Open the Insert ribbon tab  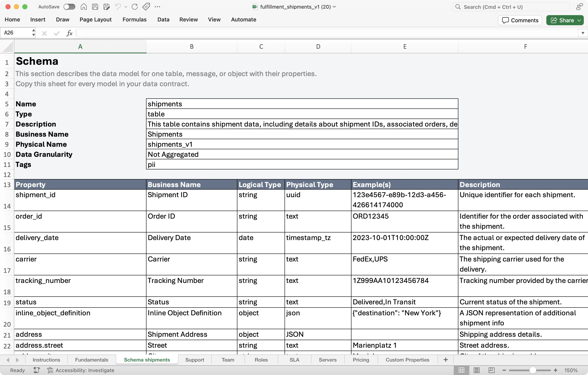[38, 20]
